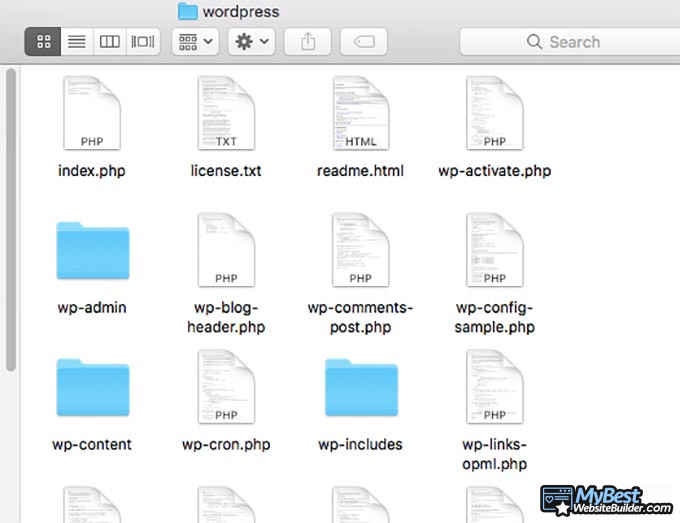Switch to cover flow view
The width and height of the screenshot is (680, 523).
[x=144, y=42]
